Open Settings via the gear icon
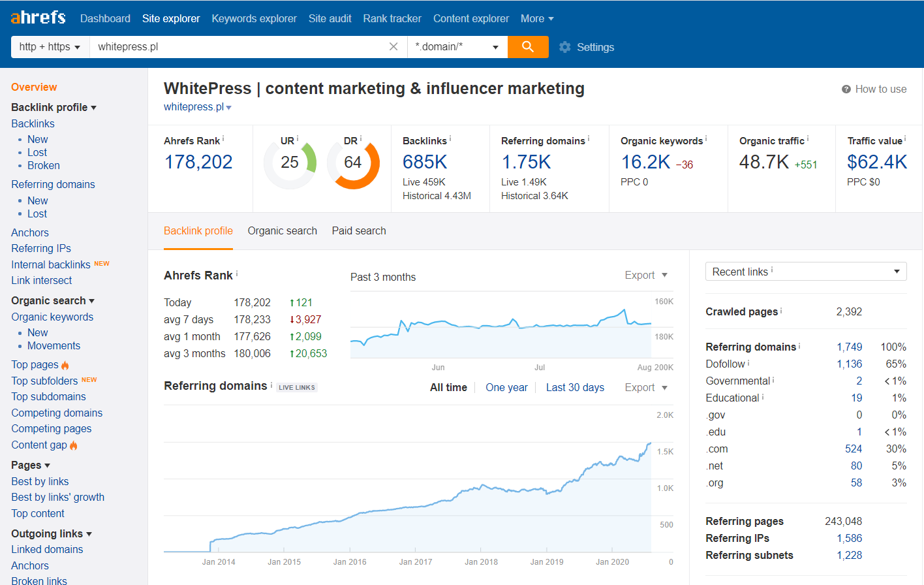Image resolution: width=924 pixels, height=585 pixels. (565, 47)
